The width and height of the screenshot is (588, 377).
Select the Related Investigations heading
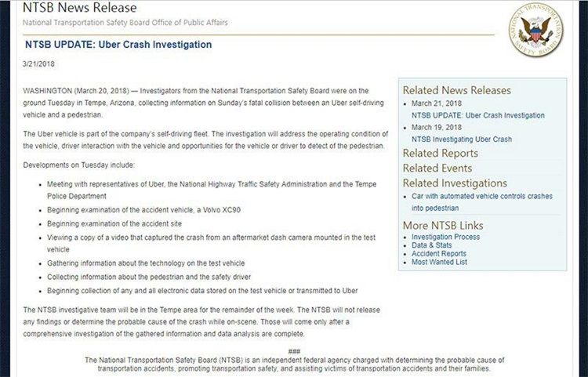tap(455, 183)
